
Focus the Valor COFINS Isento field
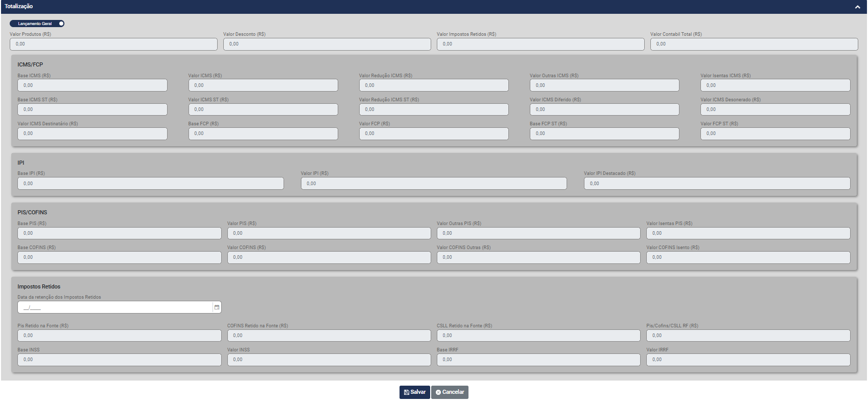click(x=748, y=257)
